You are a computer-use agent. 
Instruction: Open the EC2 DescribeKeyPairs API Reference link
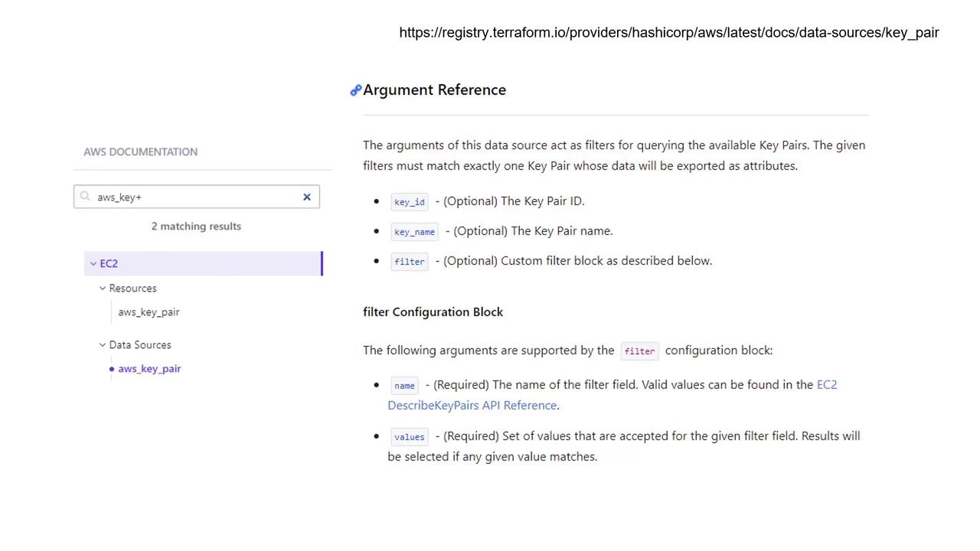tap(612, 395)
